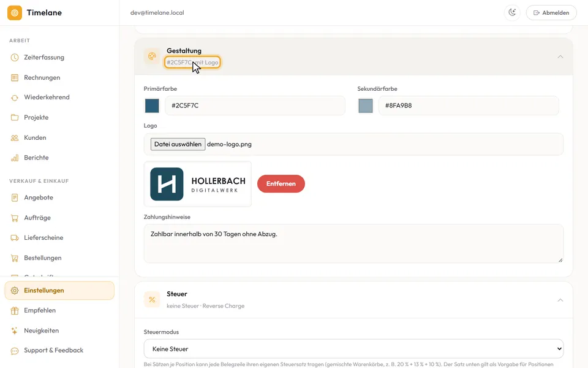
Task: Click the gift icon beside Empfehlen
Action: (15, 310)
